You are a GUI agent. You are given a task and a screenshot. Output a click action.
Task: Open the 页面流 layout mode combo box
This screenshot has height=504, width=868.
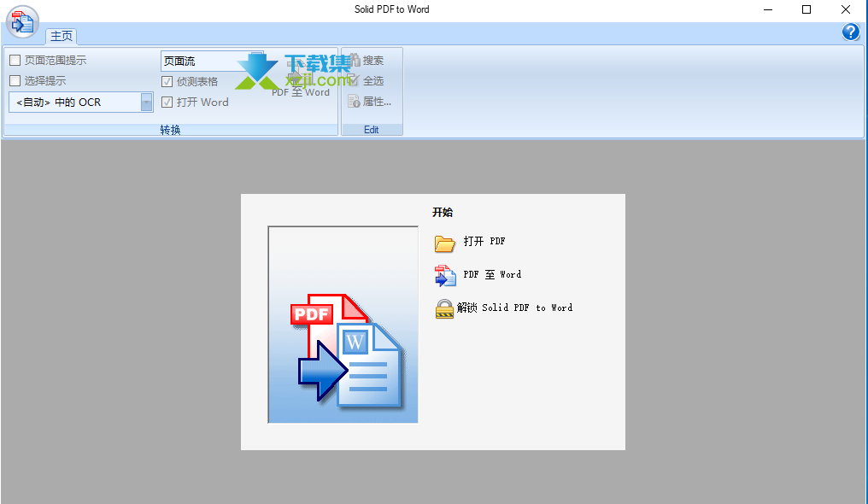(x=212, y=61)
